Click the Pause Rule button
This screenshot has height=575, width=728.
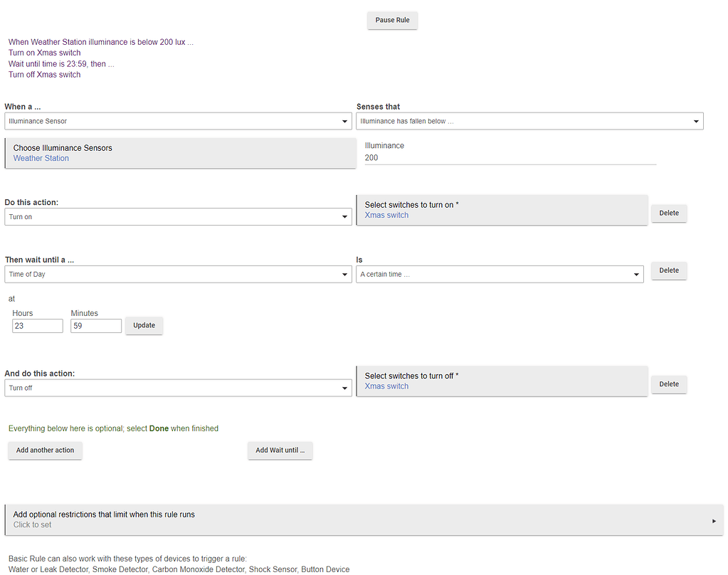[x=392, y=20]
